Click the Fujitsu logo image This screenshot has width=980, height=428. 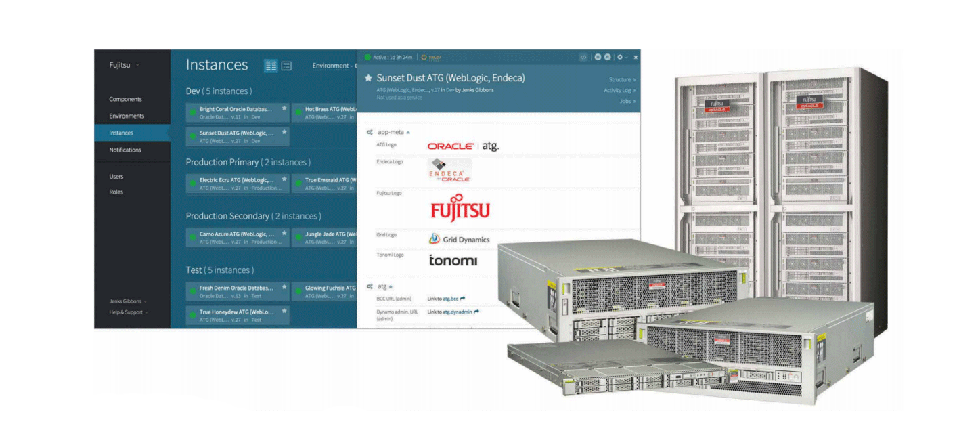[460, 207]
